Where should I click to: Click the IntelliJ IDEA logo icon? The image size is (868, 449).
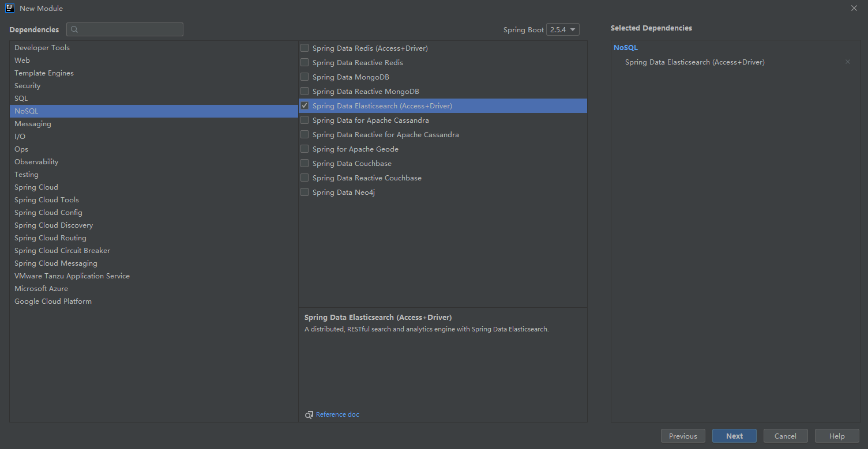coord(10,8)
